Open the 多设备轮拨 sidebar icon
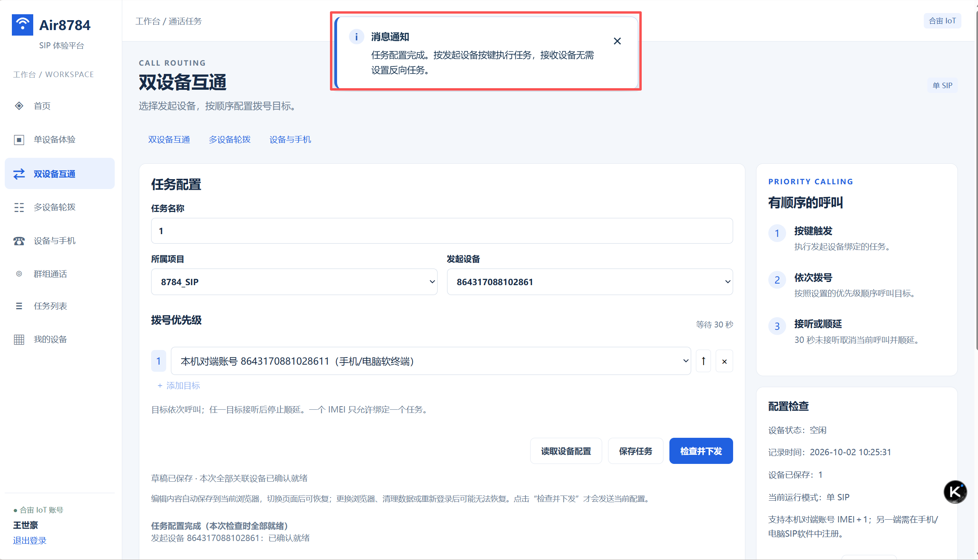 (x=19, y=207)
